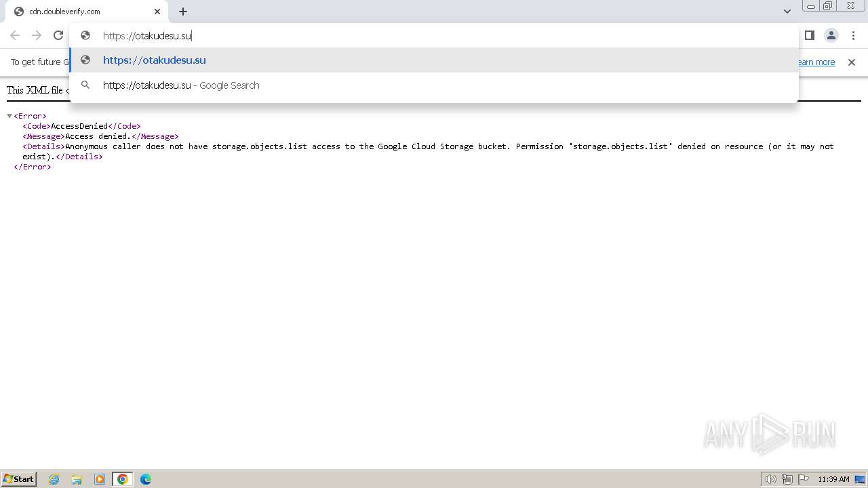This screenshot has height=488, width=868.
Task: Click the magnifier icon of search suggestion
Action: pyautogui.click(x=85, y=85)
